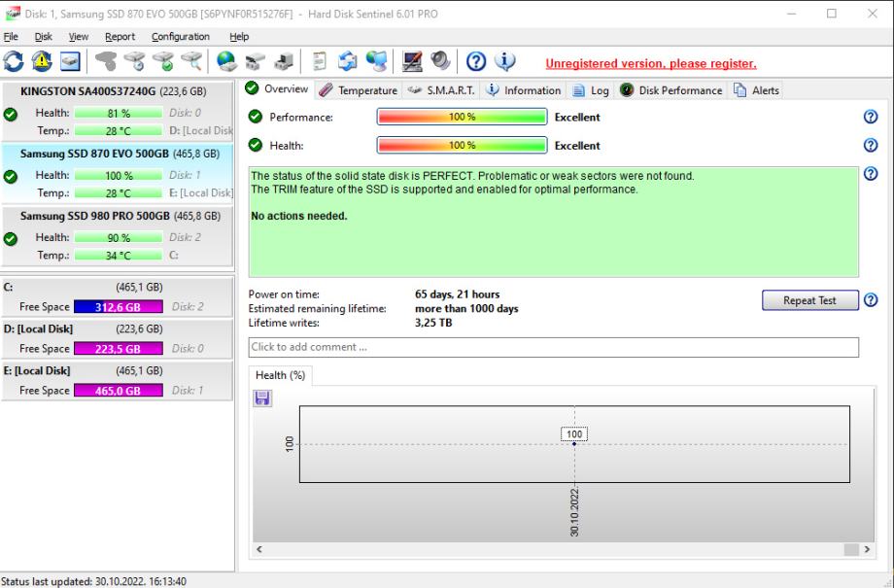Click the disk with magnifier toolbar icon
The height and width of the screenshot is (588, 894).
[x=192, y=61]
